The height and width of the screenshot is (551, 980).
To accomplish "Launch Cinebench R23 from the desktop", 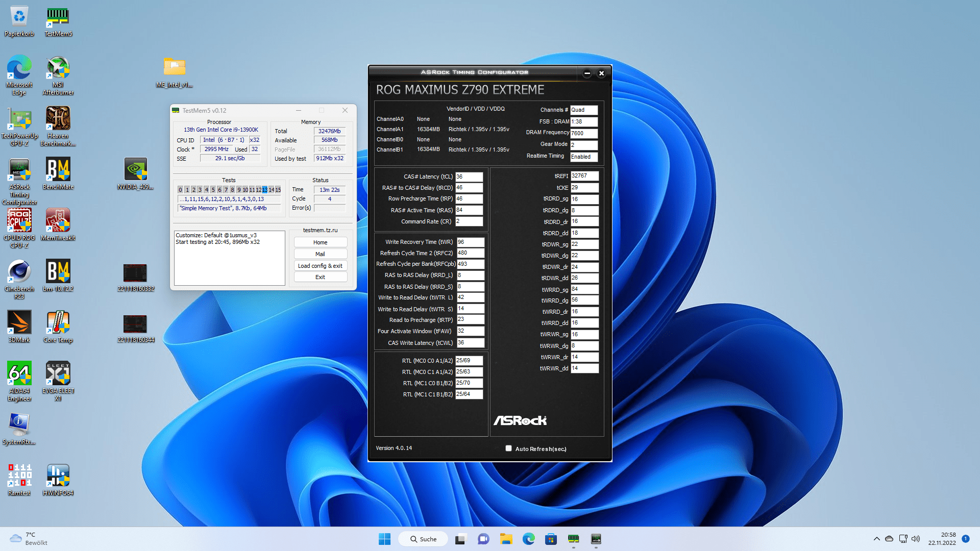I will 19,280.
